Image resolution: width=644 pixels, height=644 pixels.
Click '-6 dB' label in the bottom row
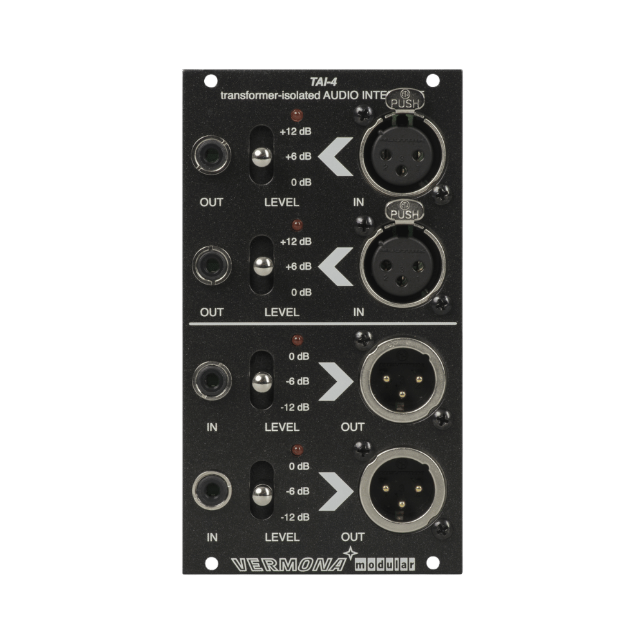click(x=298, y=491)
